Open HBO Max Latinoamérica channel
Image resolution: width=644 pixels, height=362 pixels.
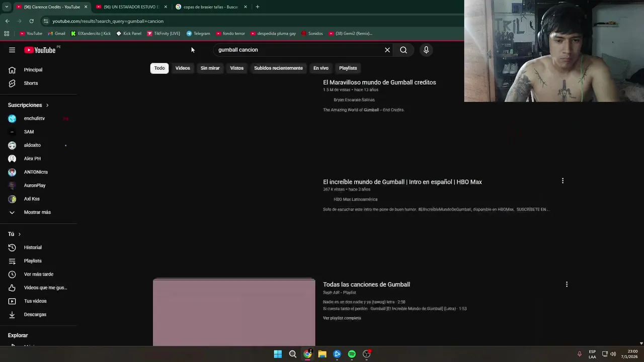(355, 200)
